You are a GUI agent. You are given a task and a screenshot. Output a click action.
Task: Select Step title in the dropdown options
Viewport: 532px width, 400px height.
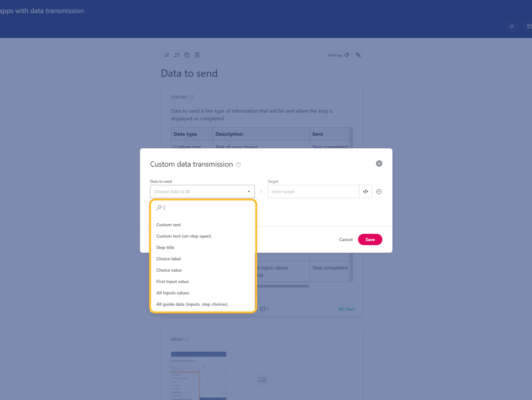click(x=165, y=247)
